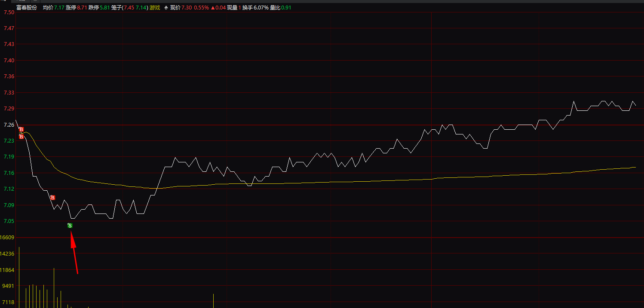
Task: Click the 7.16 price axis label
Action: tap(9, 173)
